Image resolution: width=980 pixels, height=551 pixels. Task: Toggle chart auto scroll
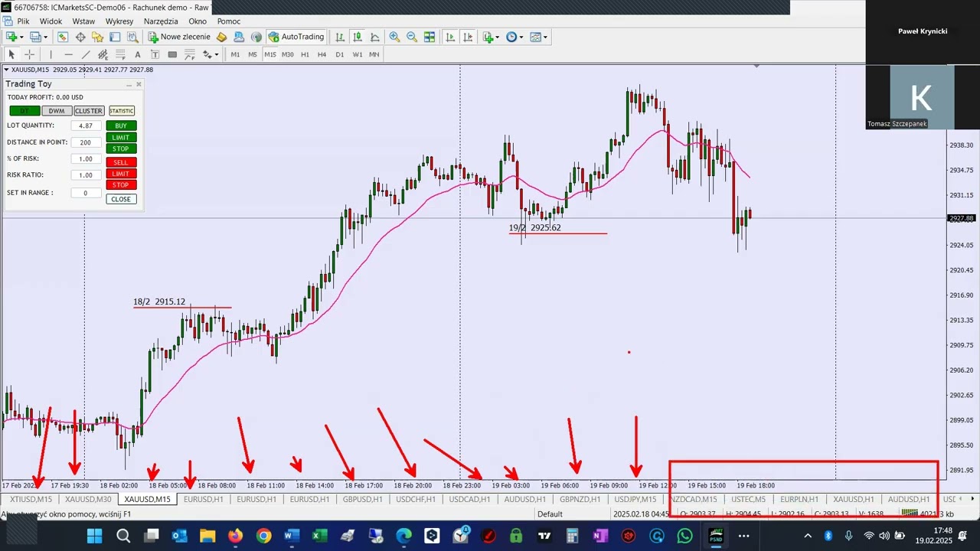pos(450,37)
